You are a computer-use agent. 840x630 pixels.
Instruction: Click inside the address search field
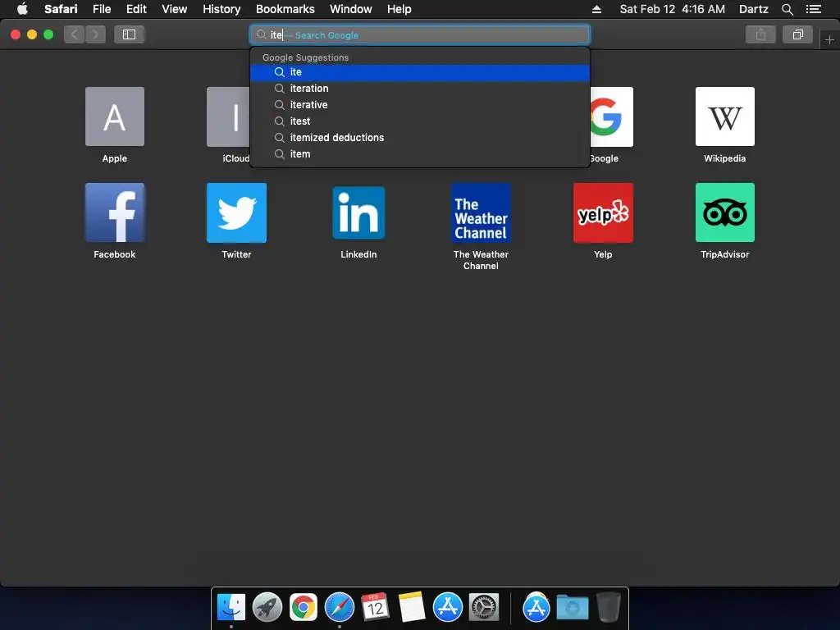[x=419, y=34]
